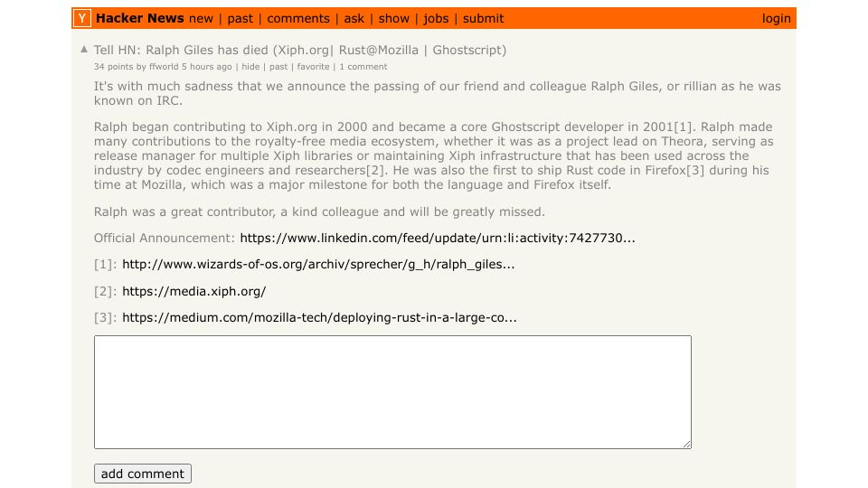This screenshot has height=488, width=868.
Task: Open the ask section
Action: click(354, 18)
